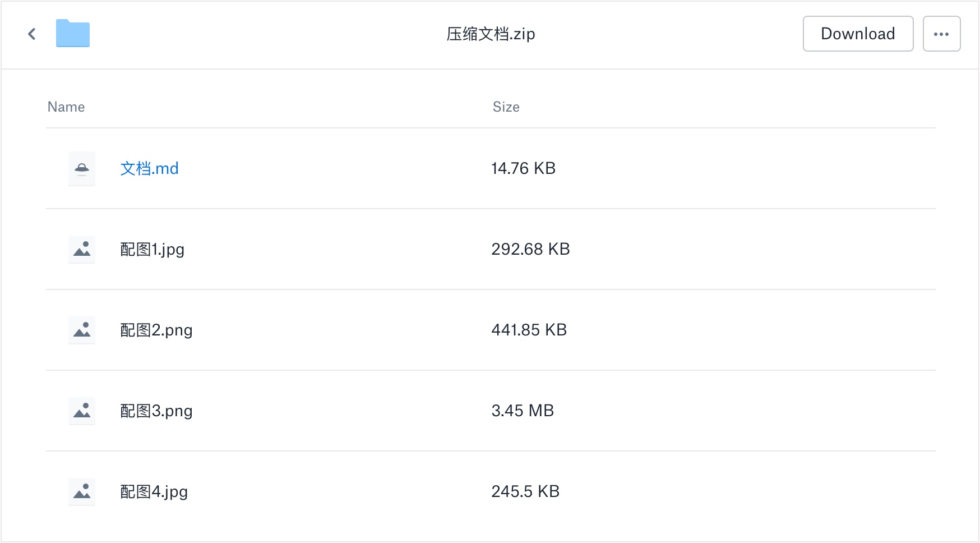Click the 14.76 KB size value
980x543 pixels.
[x=523, y=168]
